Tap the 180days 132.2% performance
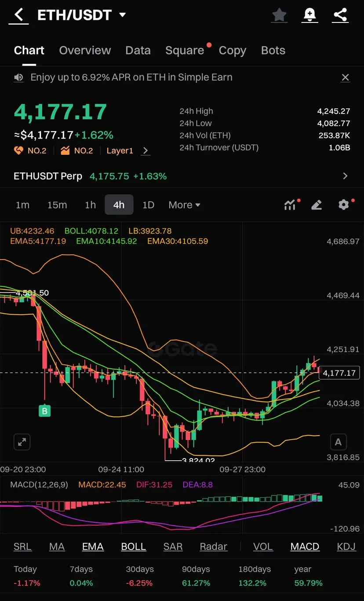This screenshot has height=601, width=364. [x=255, y=576]
